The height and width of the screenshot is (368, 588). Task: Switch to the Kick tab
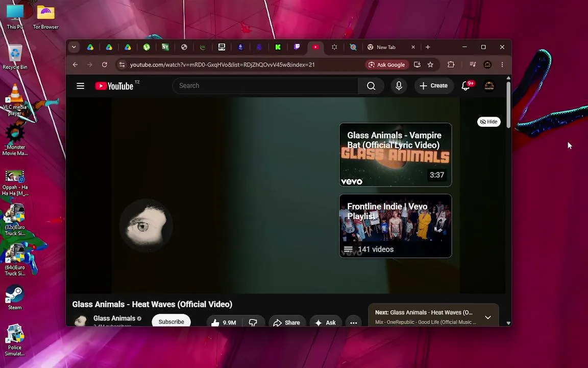pos(278,47)
